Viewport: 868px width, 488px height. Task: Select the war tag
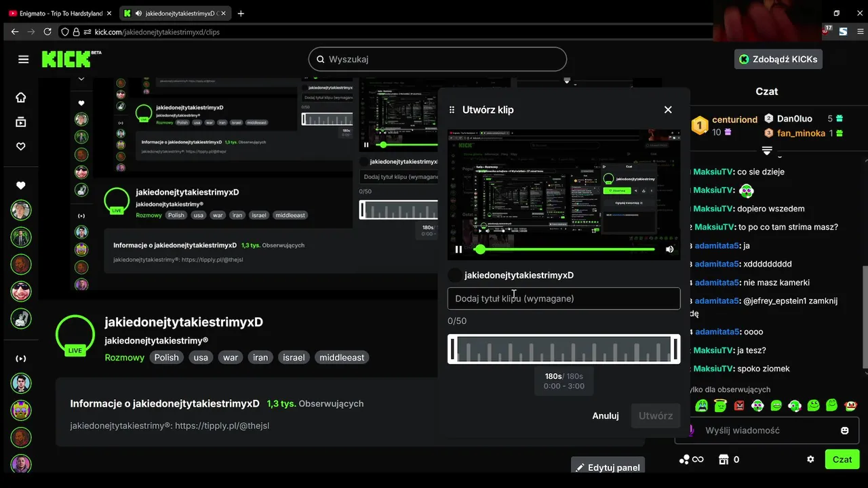coord(231,357)
